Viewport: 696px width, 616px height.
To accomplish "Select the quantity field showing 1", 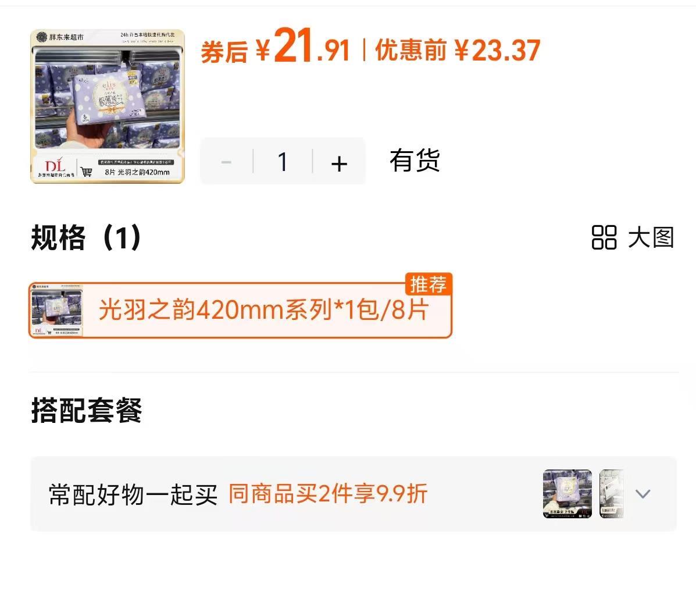I will point(283,162).
